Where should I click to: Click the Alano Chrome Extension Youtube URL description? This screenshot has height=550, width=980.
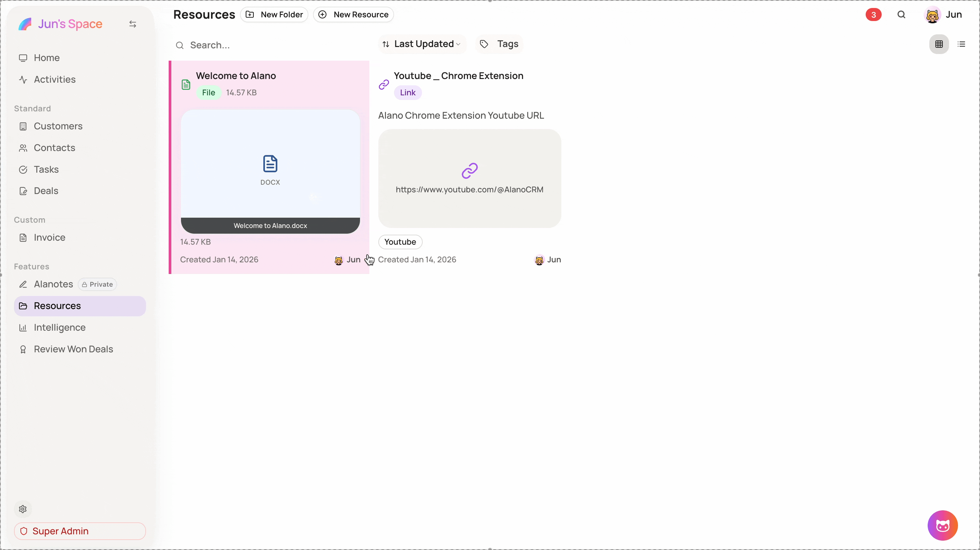point(461,115)
